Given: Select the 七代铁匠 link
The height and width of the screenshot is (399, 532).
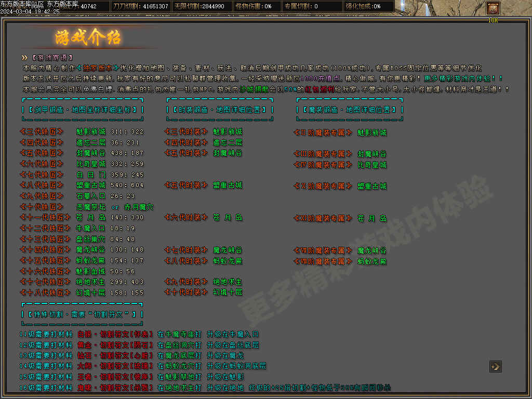Looking at the screenshot, I should (x=42, y=175).
